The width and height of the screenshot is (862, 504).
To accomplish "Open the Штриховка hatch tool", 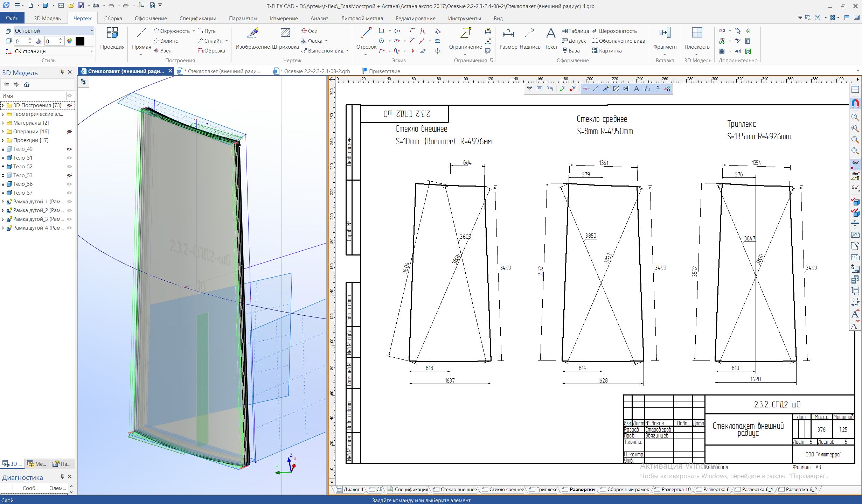I will pos(285,38).
